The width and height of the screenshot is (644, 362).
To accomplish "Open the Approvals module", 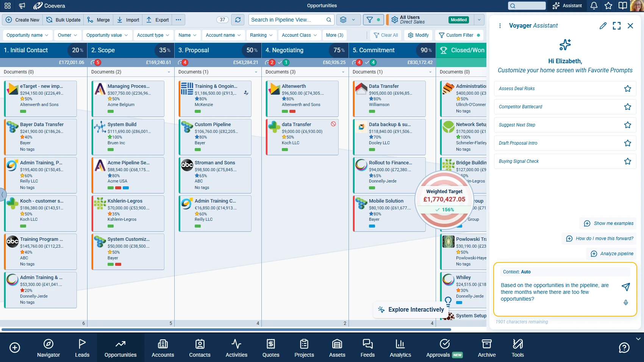I will [444, 348].
